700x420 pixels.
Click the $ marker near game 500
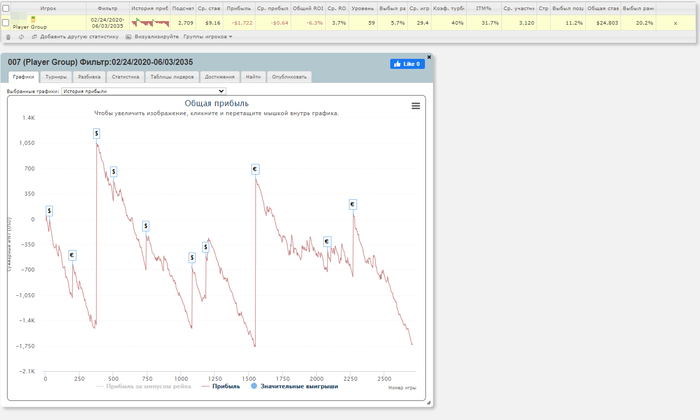[x=113, y=171]
